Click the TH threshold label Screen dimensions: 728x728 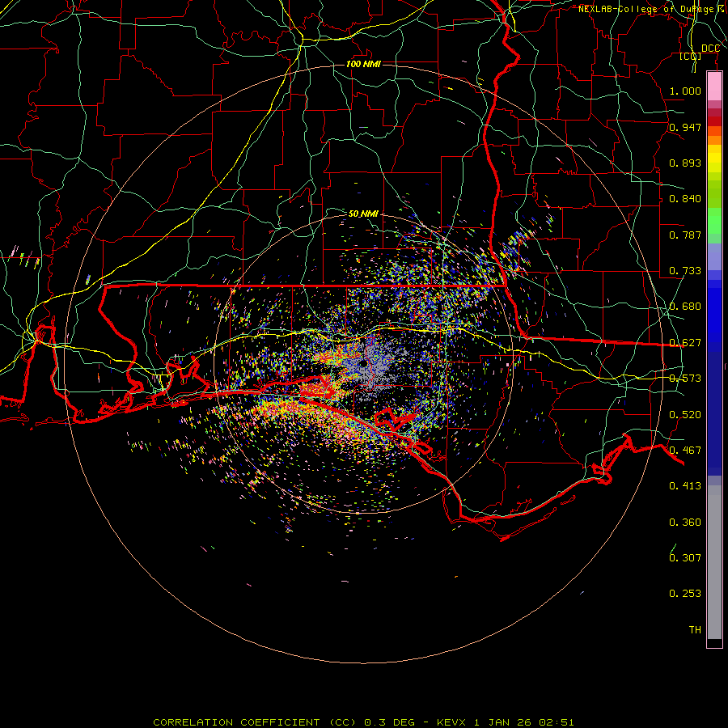click(x=695, y=630)
